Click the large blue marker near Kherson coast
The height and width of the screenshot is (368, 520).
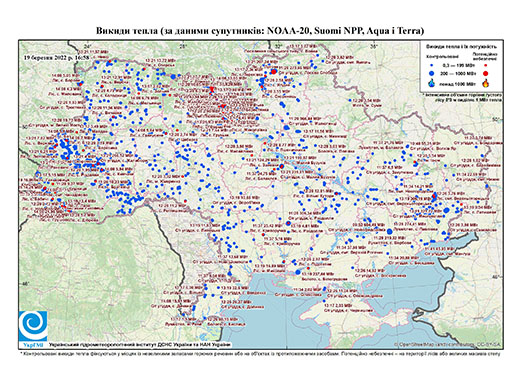tap(298, 272)
